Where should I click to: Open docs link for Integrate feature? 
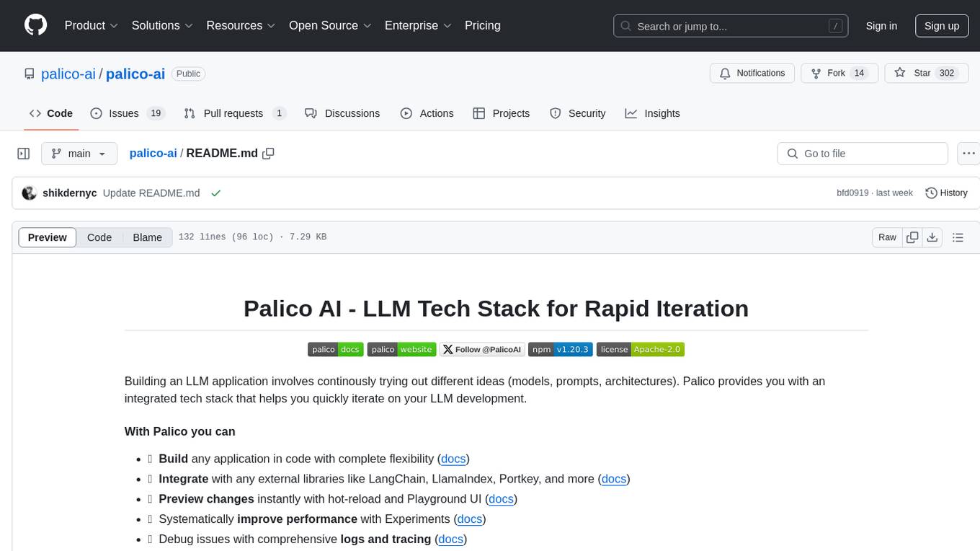614,479
